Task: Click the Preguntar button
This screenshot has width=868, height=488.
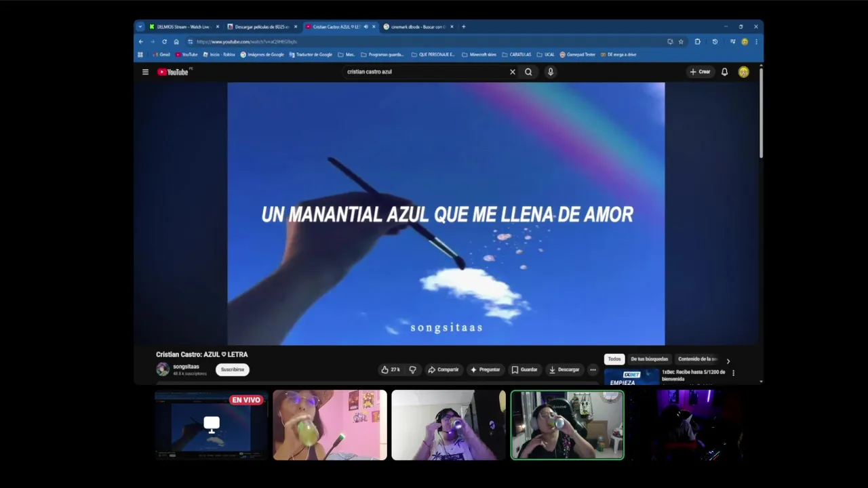Action: (485, 369)
